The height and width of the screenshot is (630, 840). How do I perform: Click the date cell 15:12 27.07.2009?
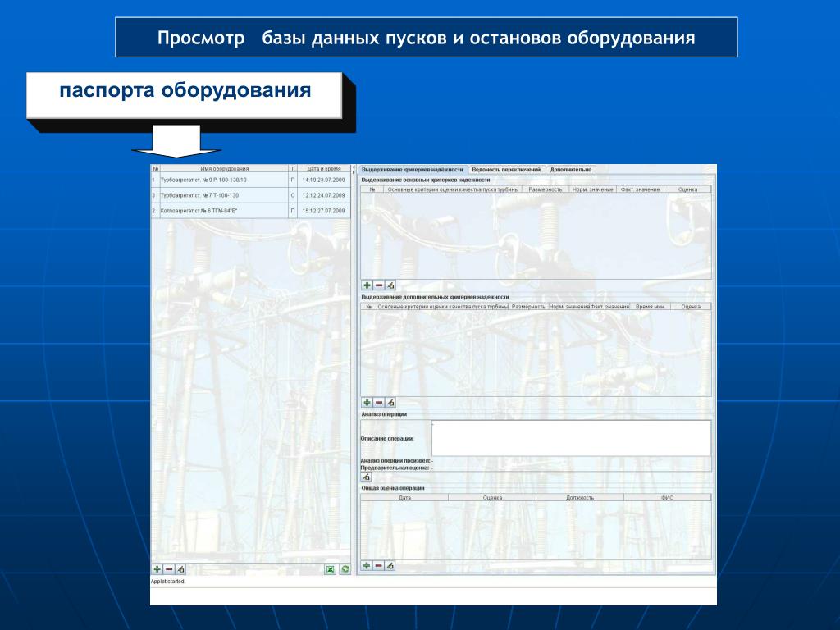click(323, 211)
